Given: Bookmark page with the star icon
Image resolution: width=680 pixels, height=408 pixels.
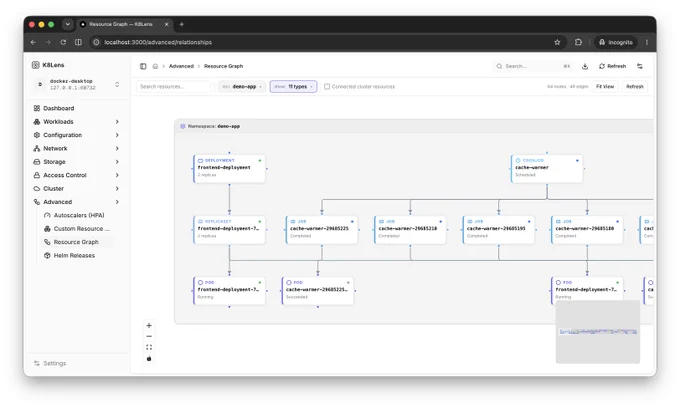Looking at the screenshot, I should point(557,42).
